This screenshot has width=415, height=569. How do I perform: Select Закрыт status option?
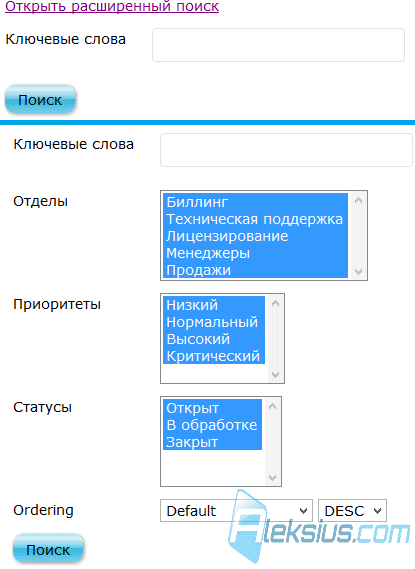tap(213, 442)
